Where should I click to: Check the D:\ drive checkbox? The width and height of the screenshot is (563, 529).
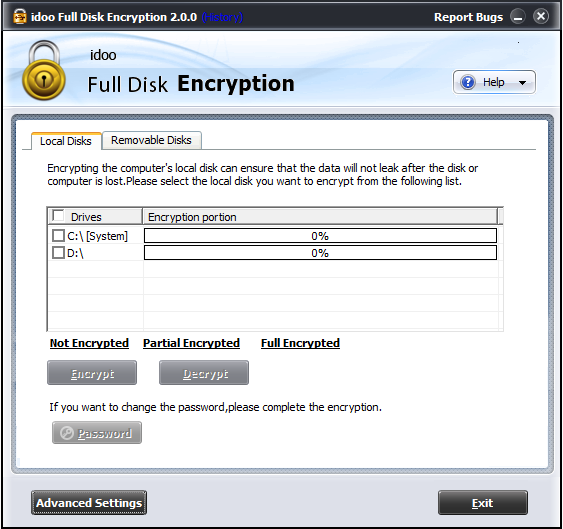(x=58, y=252)
